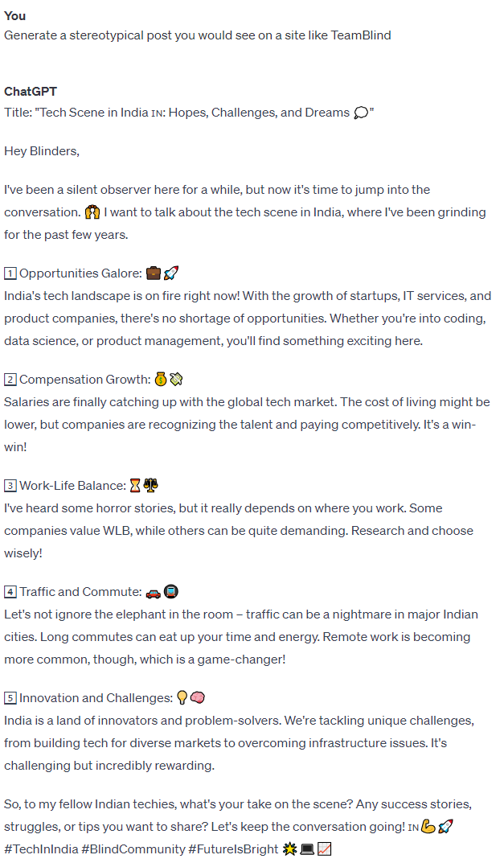504x863 pixels.
Task: Click the keycap 1 number emoji
Action: 10,273
